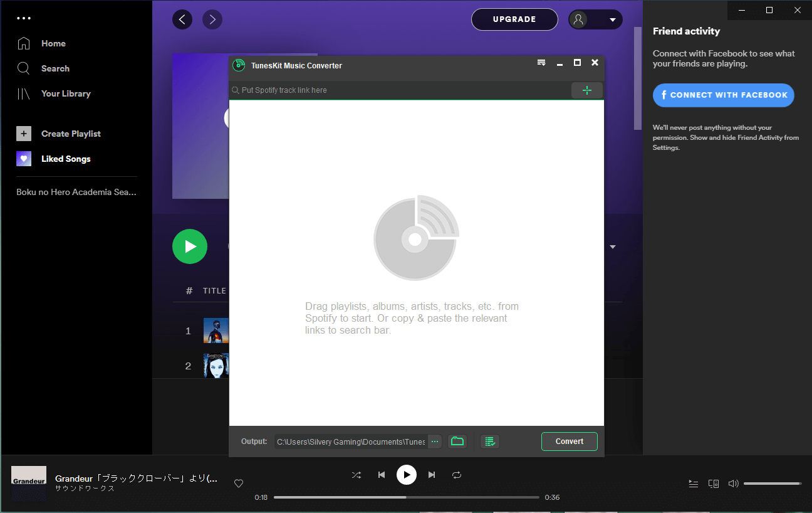Click the TuneskIt logo icon
This screenshot has width=812, height=513.
click(x=239, y=65)
